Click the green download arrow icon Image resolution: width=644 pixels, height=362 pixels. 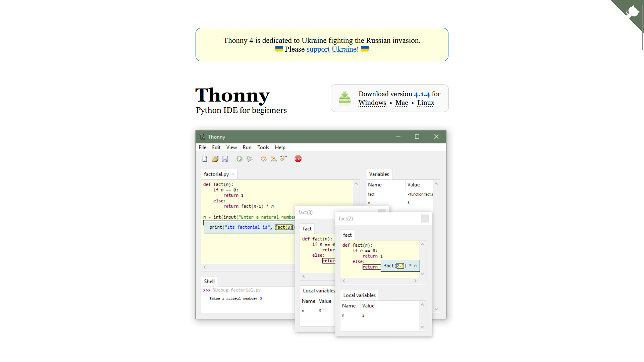point(344,98)
